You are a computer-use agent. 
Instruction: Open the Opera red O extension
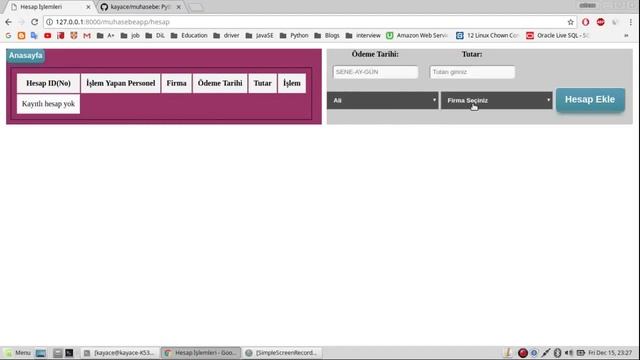click(585, 22)
